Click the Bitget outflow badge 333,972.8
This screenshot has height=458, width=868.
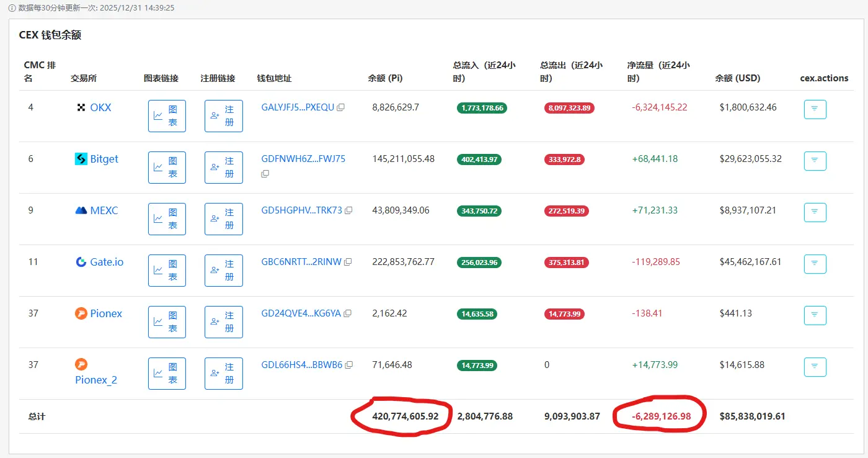564,159
